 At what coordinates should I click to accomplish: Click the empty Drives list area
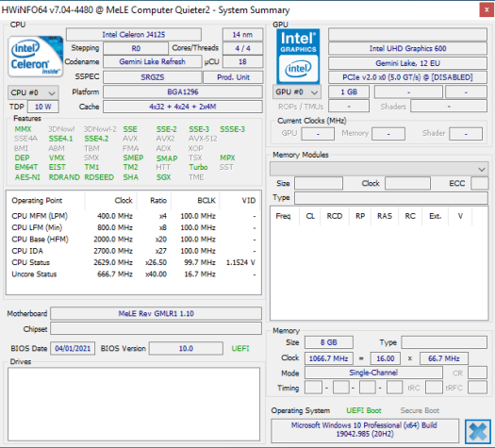[x=134, y=404]
